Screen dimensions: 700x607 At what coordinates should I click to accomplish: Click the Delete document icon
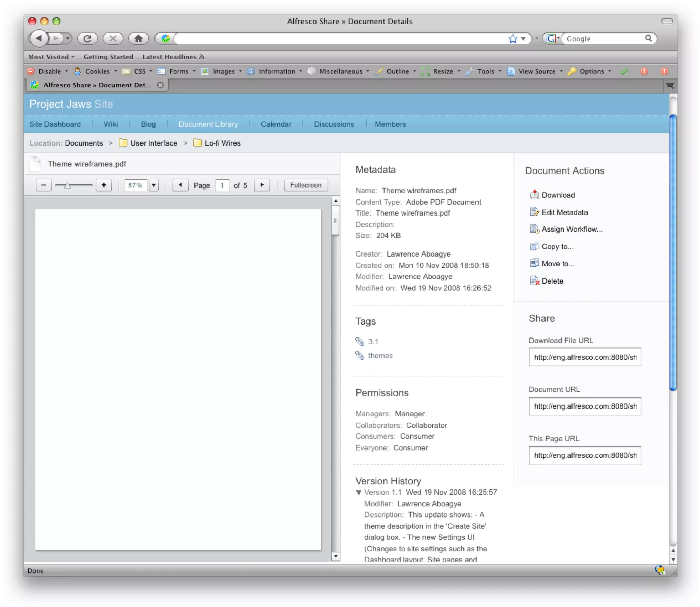point(534,280)
